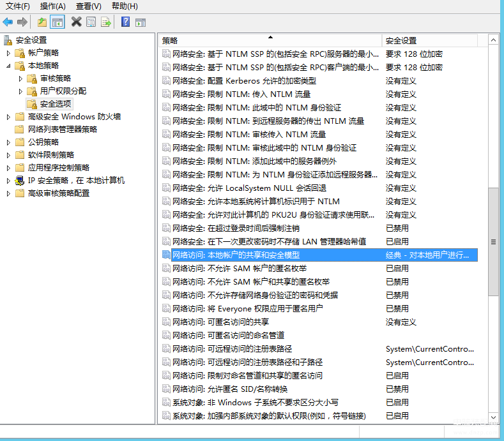
Task: Click the Export List toolbar icon
Action: (x=106, y=22)
